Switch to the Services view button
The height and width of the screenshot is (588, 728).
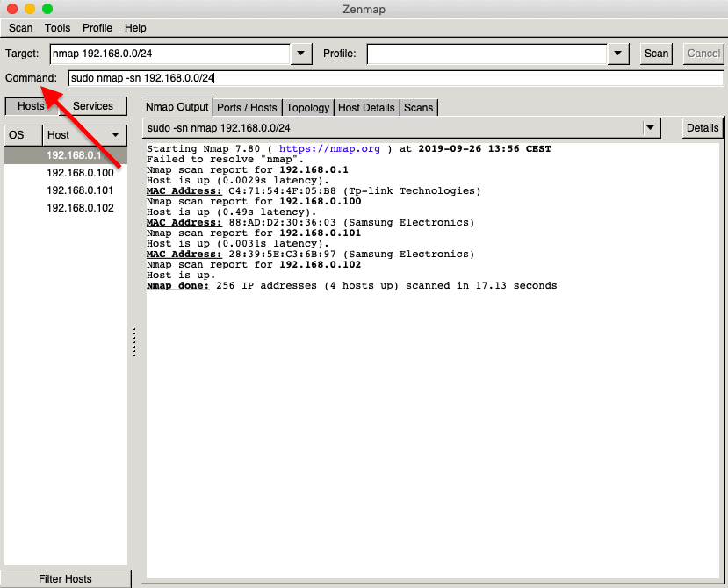(x=93, y=106)
